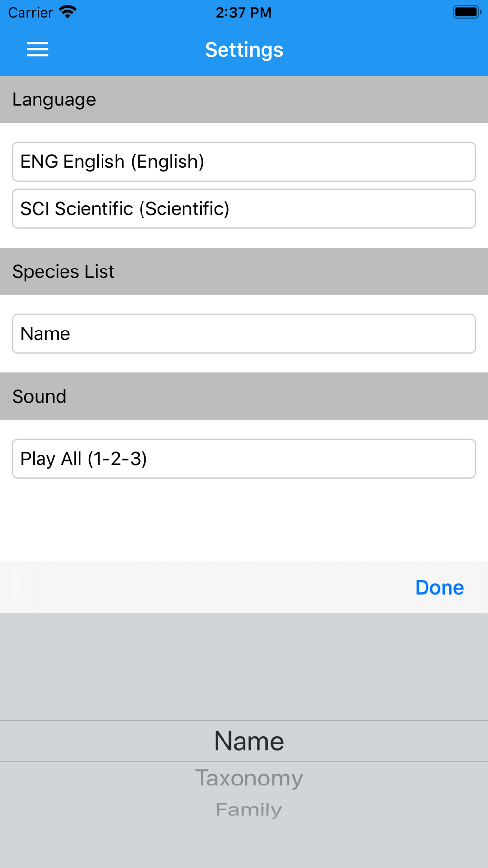Open the ENG English language selector

244,162
